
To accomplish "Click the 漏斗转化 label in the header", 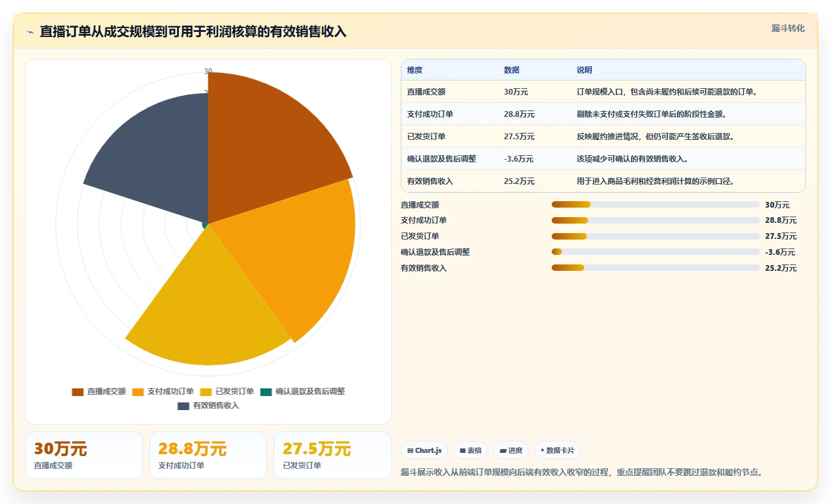I will coord(788,29).
